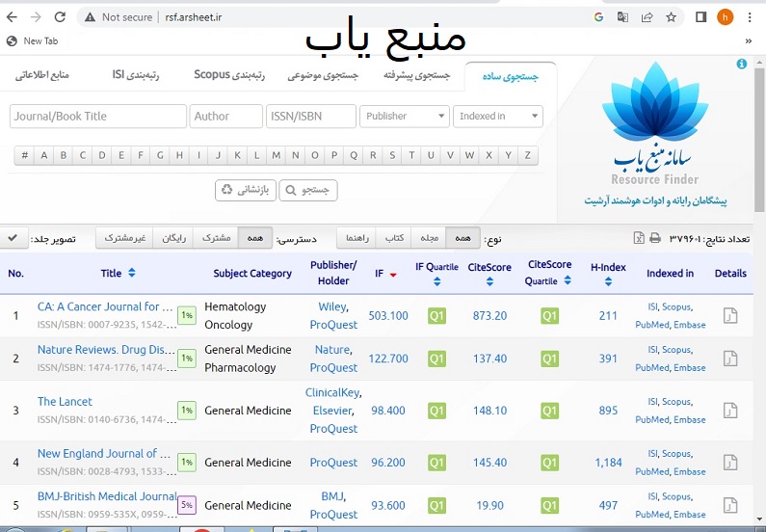Viewport: 766px width, 532px height.
Task: Click the Google Translate icon in address bar
Action: point(622,17)
